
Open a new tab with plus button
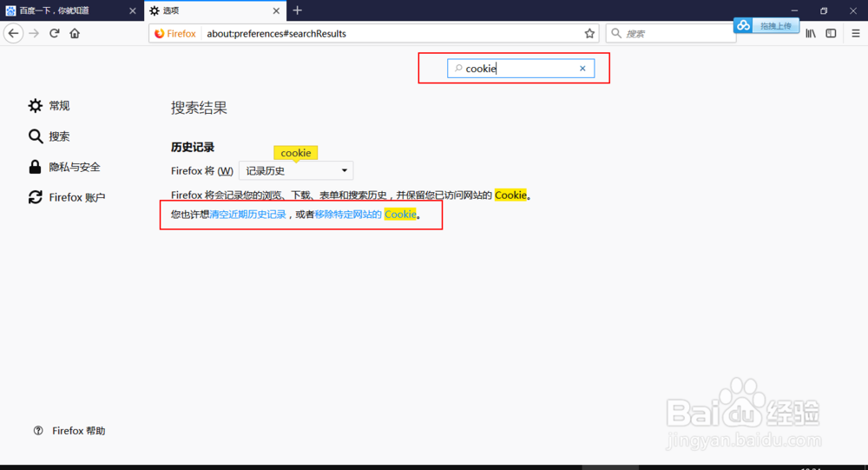tap(297, 10)
